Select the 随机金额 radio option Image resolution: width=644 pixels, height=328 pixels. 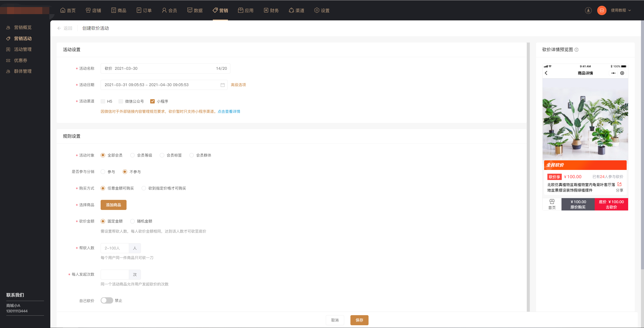coord(133,221)
